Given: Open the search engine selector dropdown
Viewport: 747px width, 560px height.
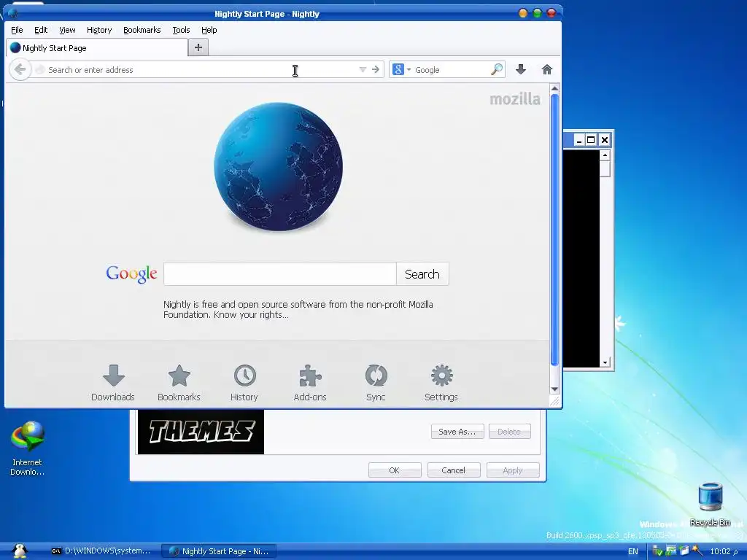Looking at the screenshot, I should click(x=400, y=69).
